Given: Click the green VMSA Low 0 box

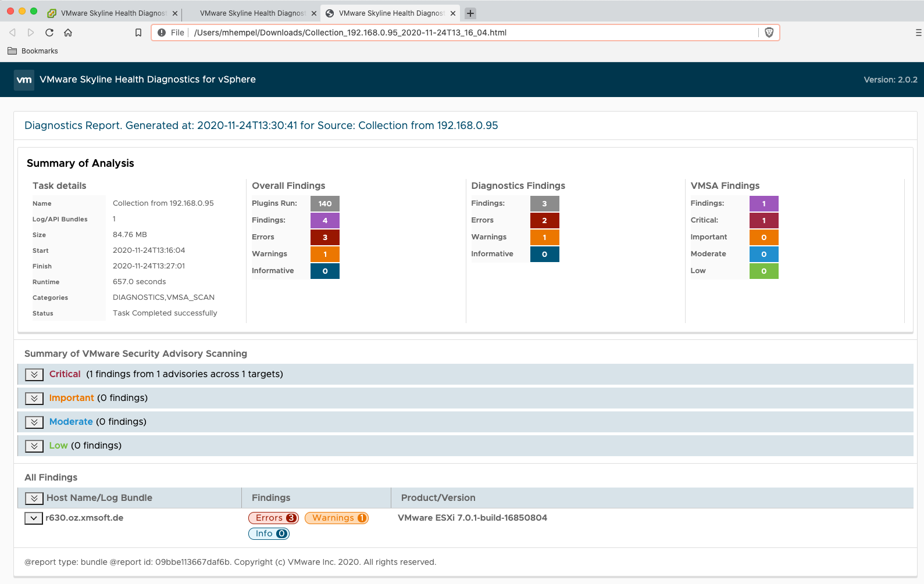Looking at the screenshot, I should pos(764,271).
